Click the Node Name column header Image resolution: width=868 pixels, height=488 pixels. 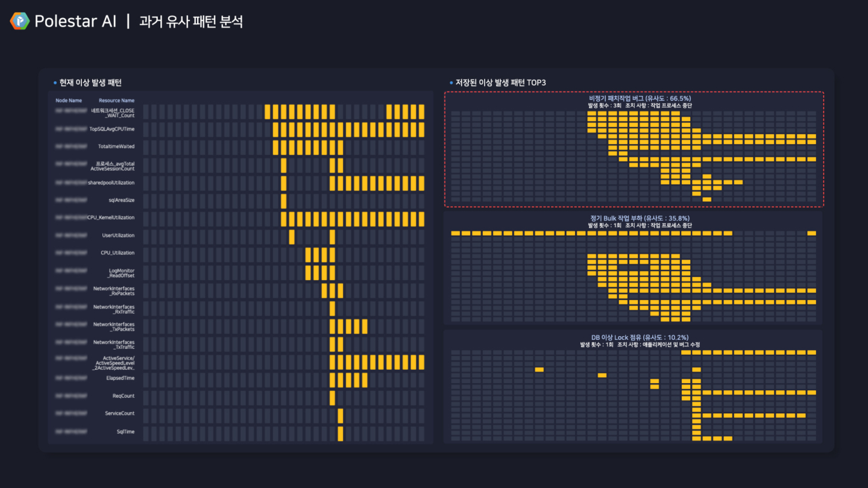point(69,101)
